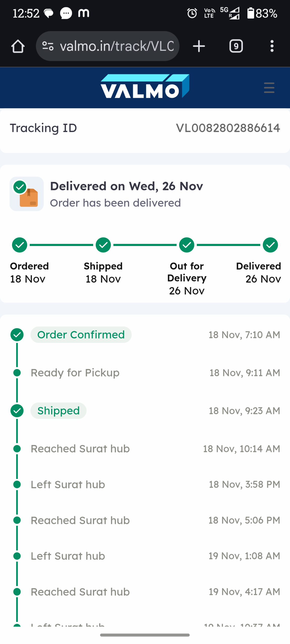This screenshot has width=290, height=644.
Task: Click the valmo.in address bar URL
Action: pos(117,46)
